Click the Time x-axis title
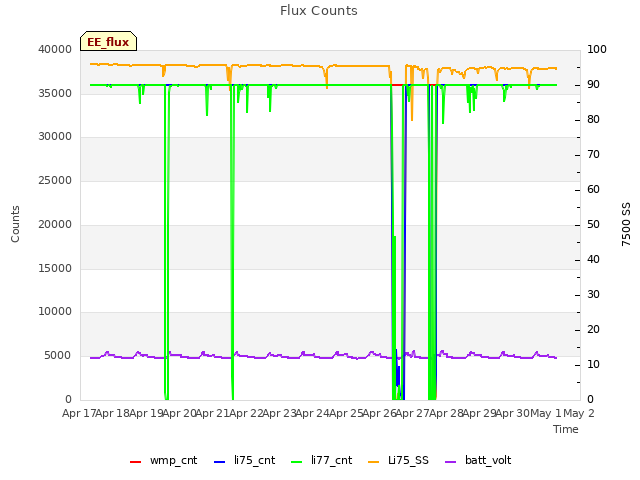 (566, 429)
